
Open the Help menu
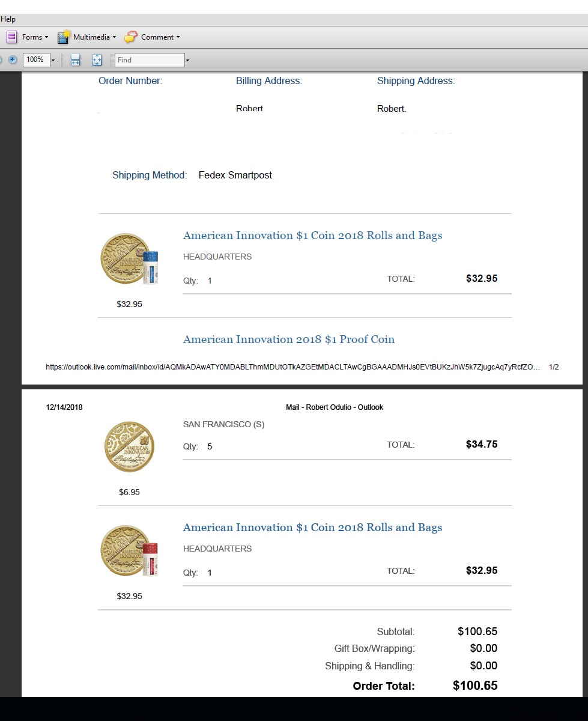coord(8,19)
